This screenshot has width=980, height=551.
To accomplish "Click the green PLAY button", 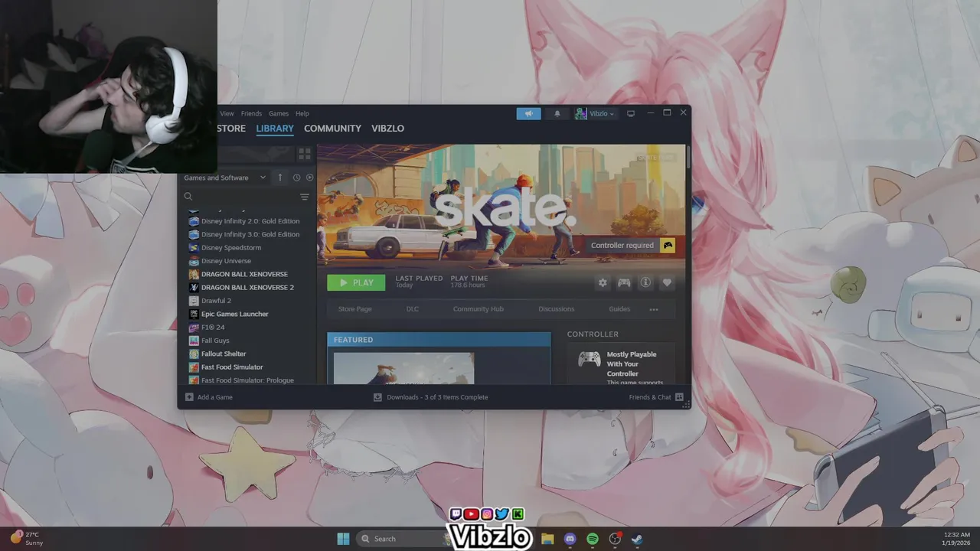I will [x=356, y=282].
